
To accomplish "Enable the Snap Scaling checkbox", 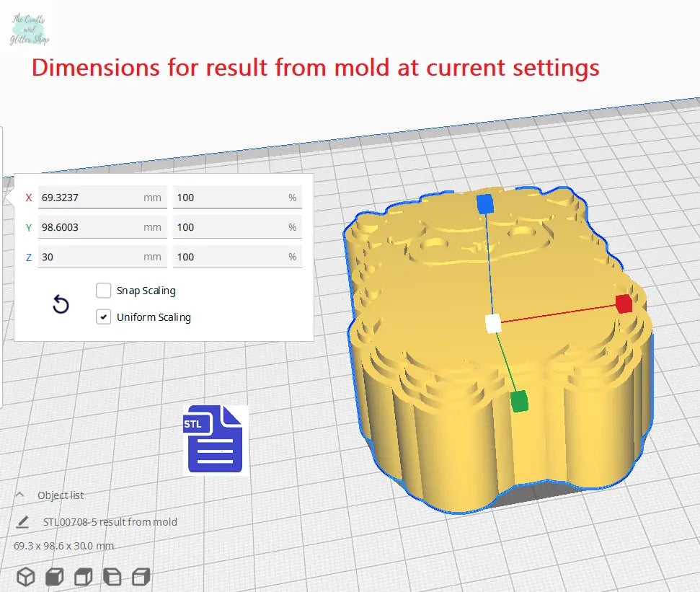I will 103,291.
